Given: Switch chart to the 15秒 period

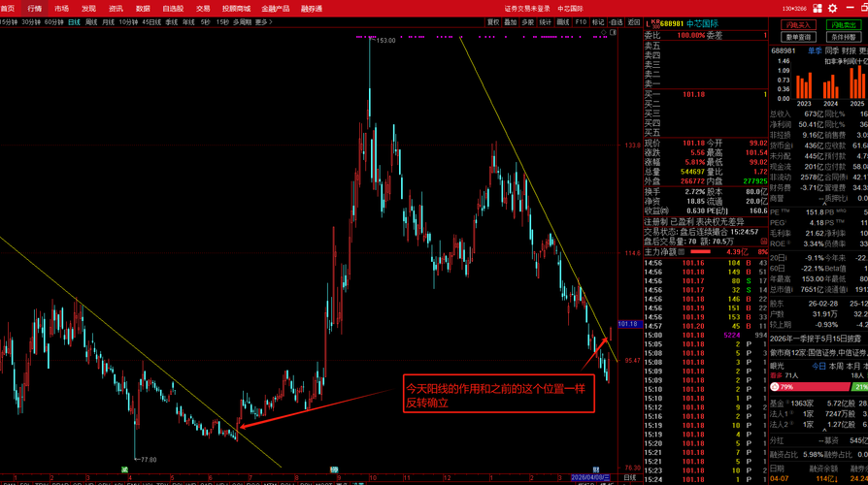Looking at the screenshot, I should click(x=222, y=22).
